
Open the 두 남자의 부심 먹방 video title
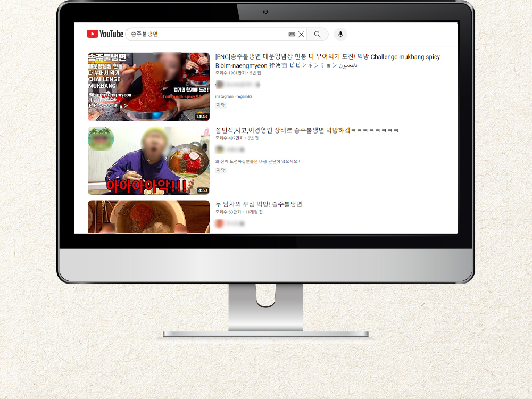[259, 204]
